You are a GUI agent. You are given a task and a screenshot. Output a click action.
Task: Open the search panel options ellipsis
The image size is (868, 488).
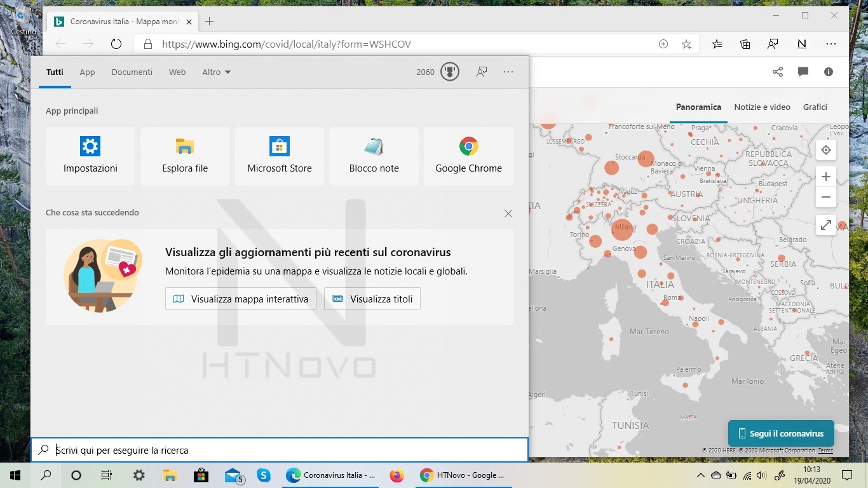(x=508, y=72)
